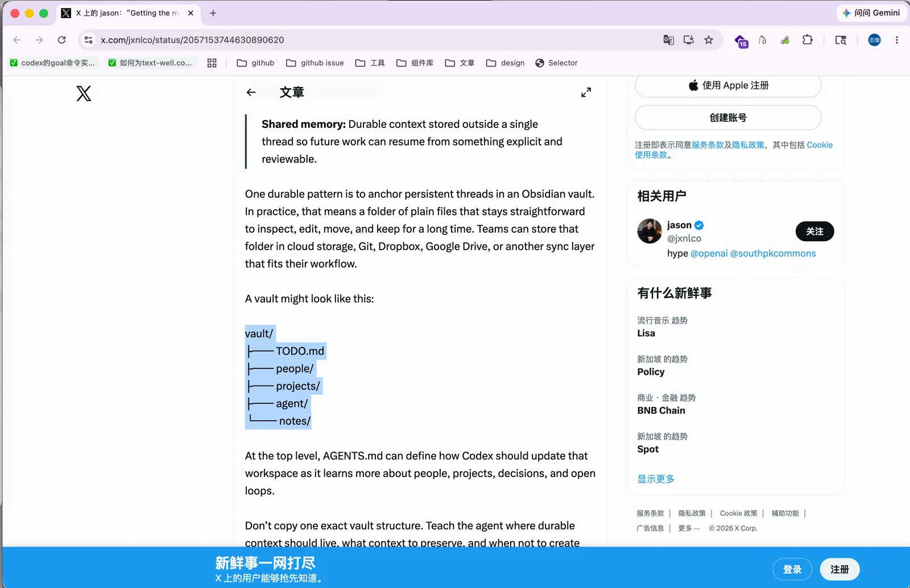Screen dimensions: 910x588
Task: Open footer 辅助功能 link
Action: click(785, 514)
